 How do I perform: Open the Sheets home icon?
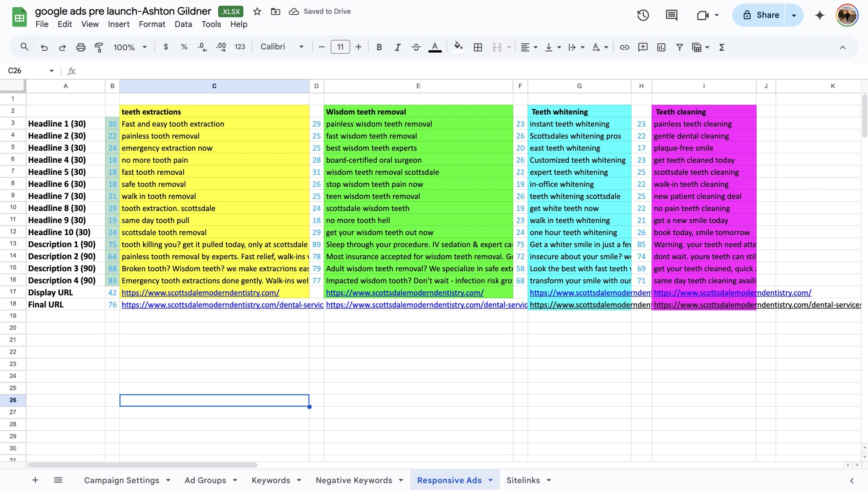point(19,17)
